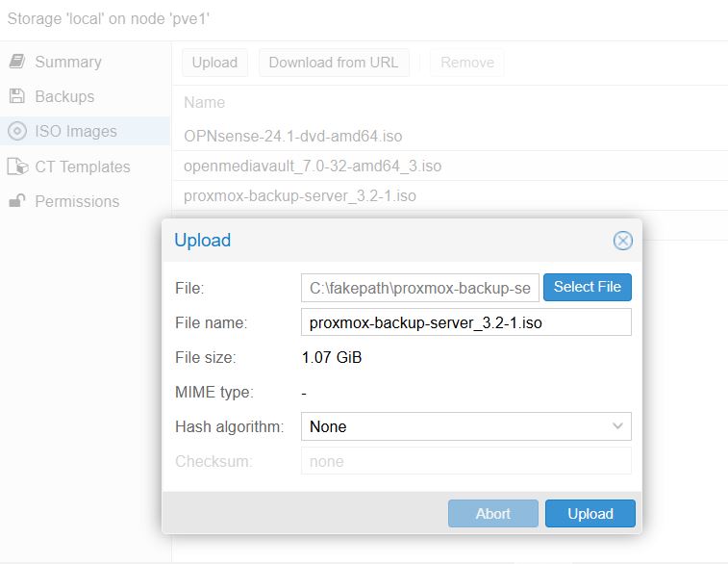728x564 pixels.
Task: Close the Upload dialog with X icon
Action: [622, 241]
